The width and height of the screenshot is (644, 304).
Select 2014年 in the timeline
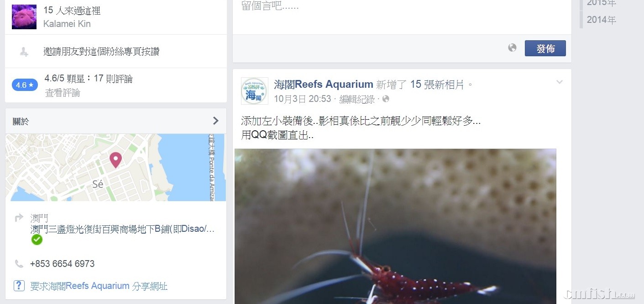[x=601, y=20]
